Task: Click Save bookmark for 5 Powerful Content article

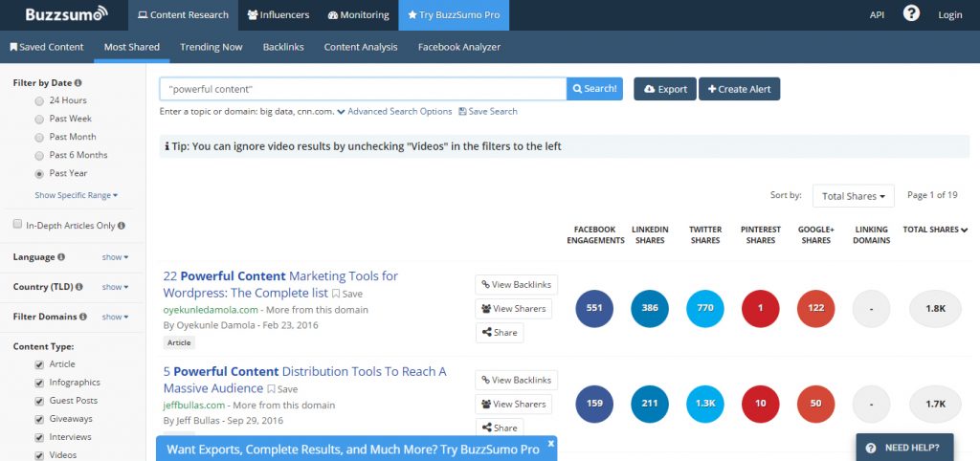Action: [282, 389]
